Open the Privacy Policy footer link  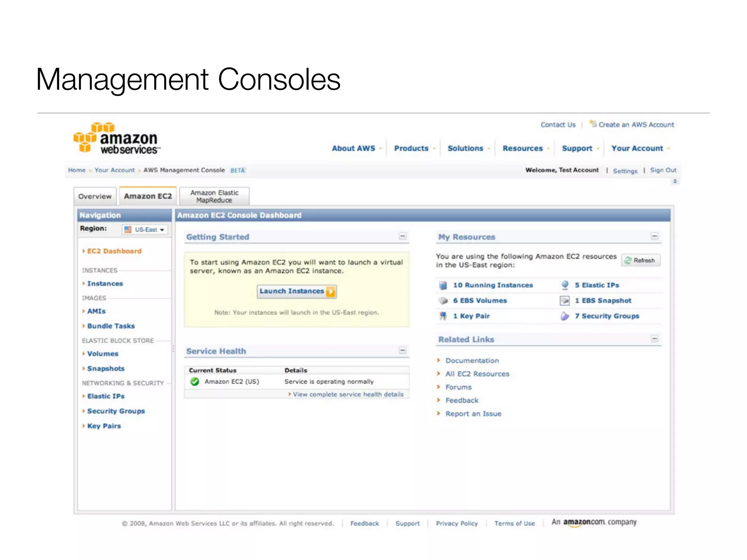tap(457, 524)
